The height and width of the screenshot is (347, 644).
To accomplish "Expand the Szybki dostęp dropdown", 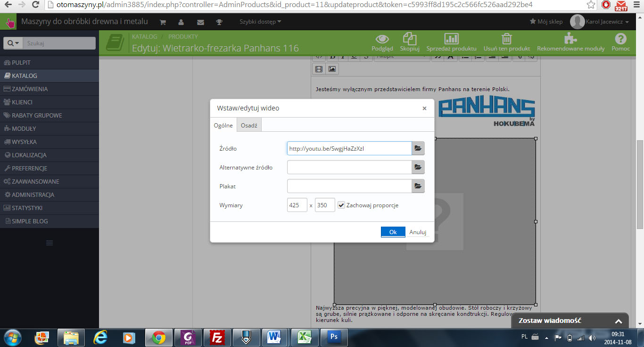I will click(x=260, y=22).
